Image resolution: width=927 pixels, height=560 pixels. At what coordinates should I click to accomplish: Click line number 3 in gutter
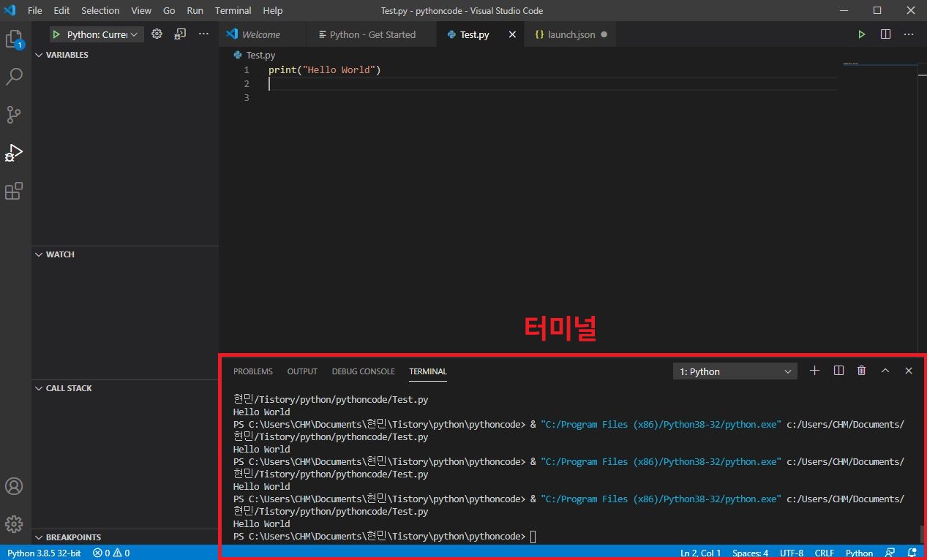[247, 98]
